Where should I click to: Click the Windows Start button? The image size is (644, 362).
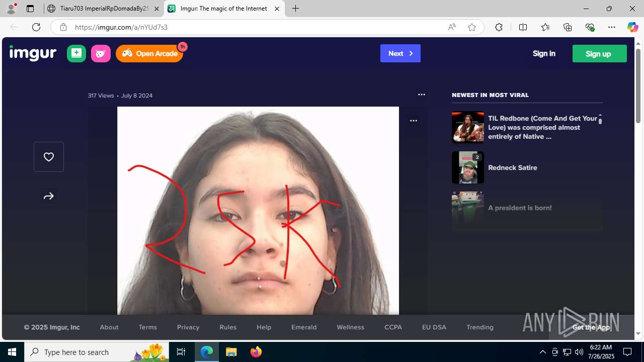point(12,352)
